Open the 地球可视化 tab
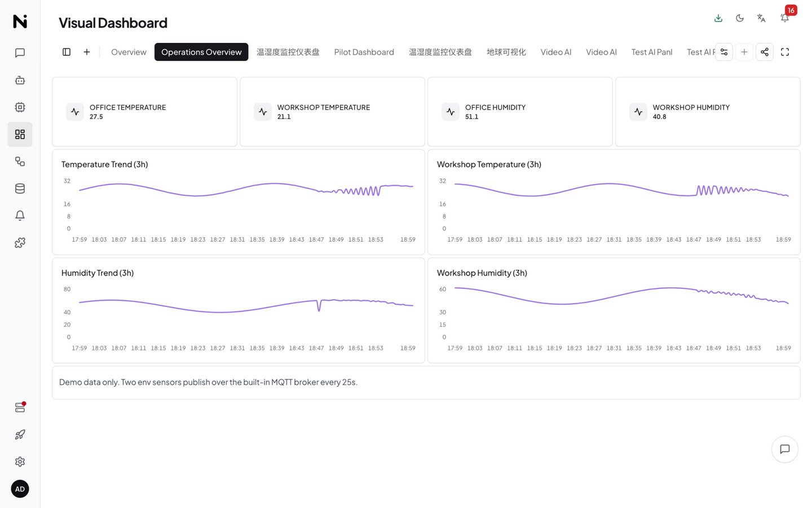812x508 pixels. tap(506, 52)
